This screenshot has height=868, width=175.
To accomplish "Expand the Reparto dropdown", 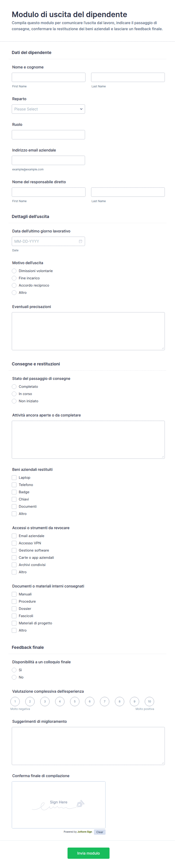I will pos(48,109).
